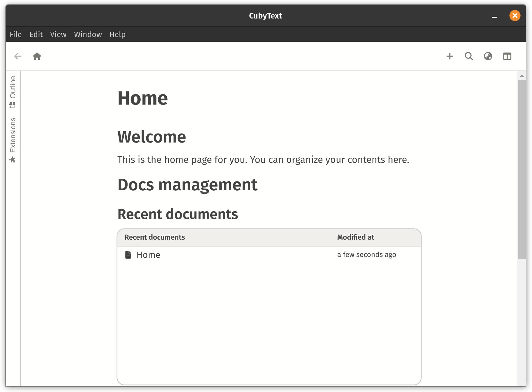Open the View menu
The height and width of the screenshot is (392, 532).
tap(58, 34)
